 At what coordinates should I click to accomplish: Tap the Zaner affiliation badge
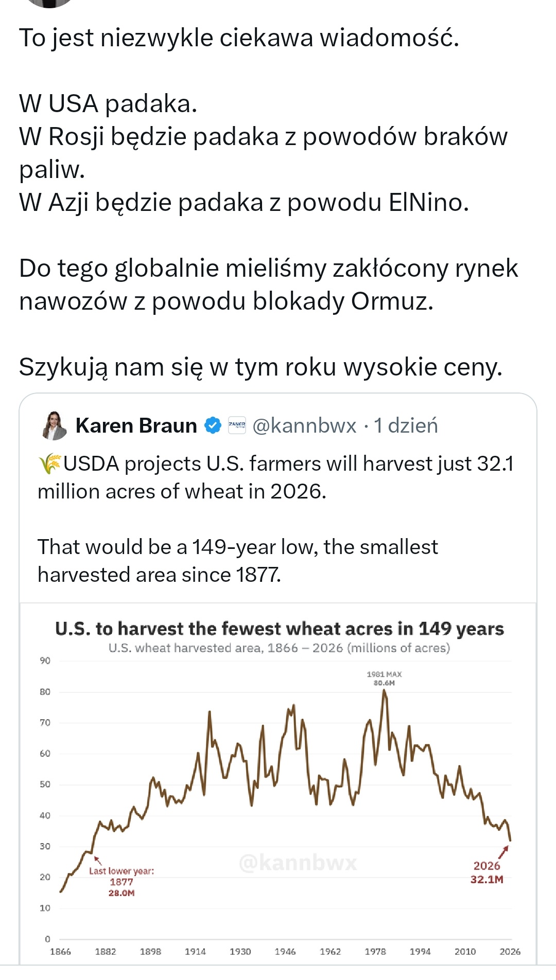point(237,425)
